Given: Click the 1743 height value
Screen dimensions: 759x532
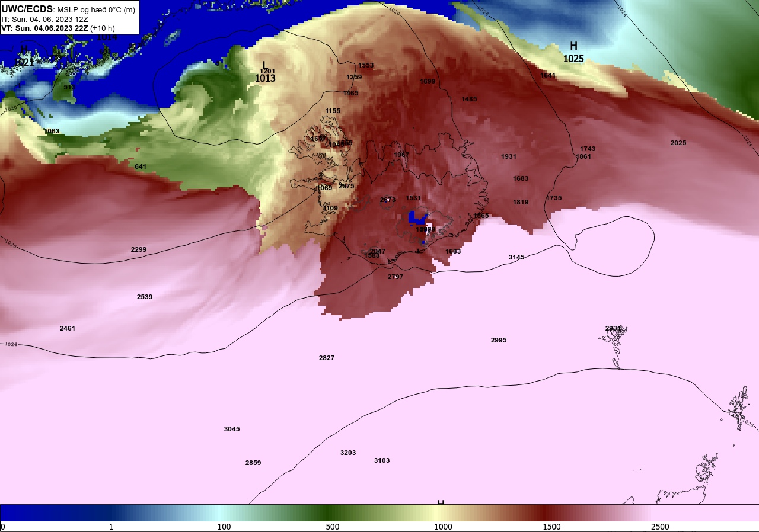Looking at the screenshot, I should [x=588, y=149].
